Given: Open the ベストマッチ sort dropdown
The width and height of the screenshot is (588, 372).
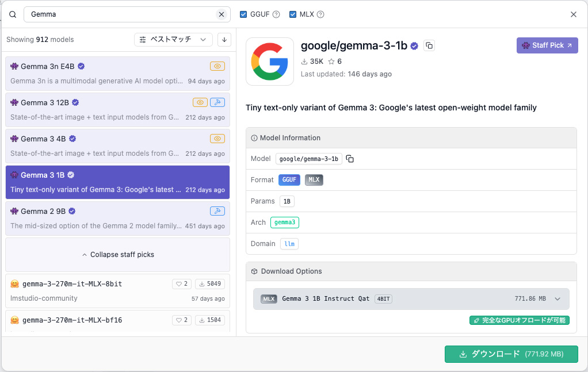Looking at the screenshot, I should pos(173,40).
